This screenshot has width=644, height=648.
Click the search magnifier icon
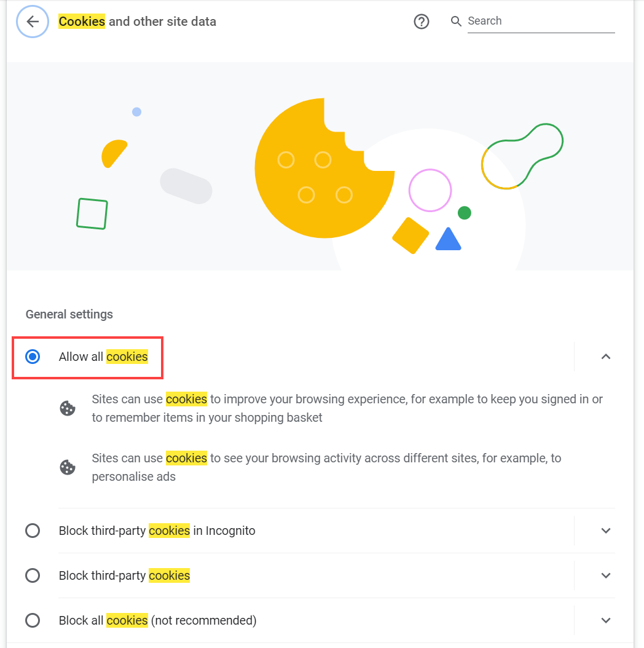[x=455, y=21]
